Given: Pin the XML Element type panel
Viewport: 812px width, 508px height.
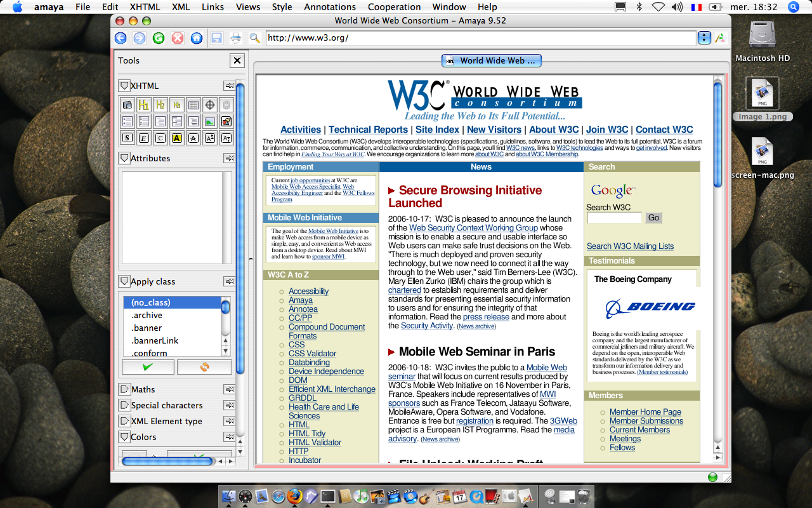Looking at the screenshot, I should click(228, 421).
